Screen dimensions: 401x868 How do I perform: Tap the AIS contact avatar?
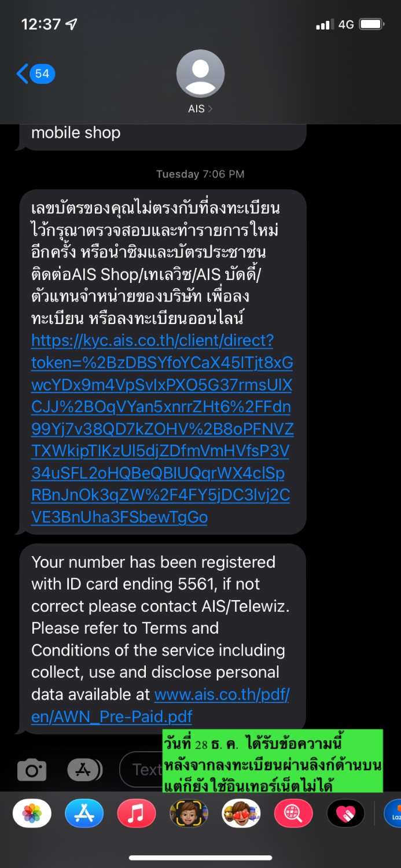coord(200,74)
